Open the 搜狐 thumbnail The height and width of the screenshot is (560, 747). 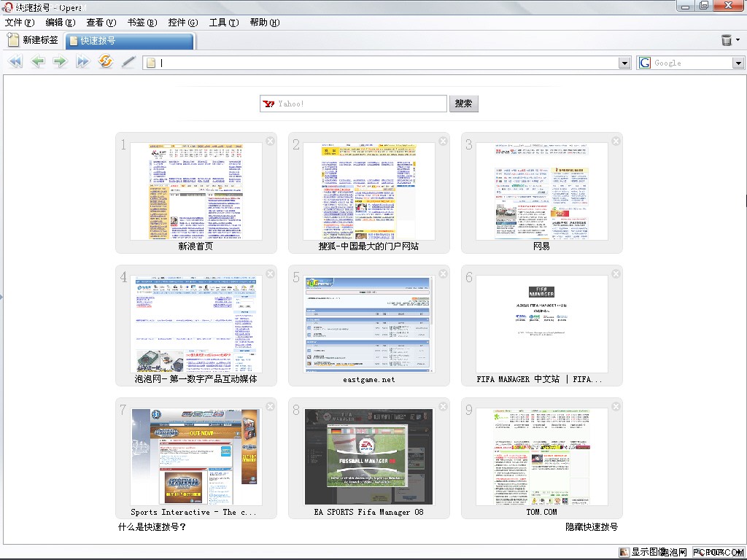(368, 192)
